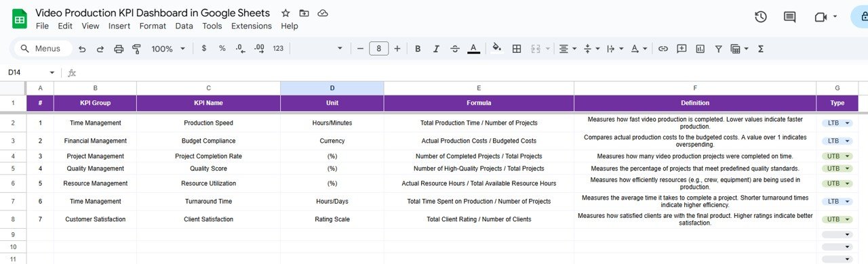
Task: Open the Insert menu
Action: coord(119,26)
